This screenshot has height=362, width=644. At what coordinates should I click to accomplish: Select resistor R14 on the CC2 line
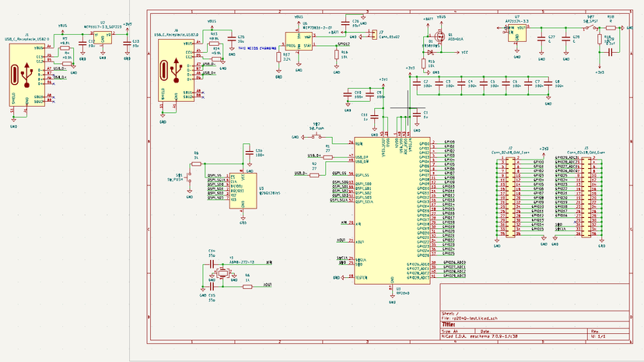[216, 58]
